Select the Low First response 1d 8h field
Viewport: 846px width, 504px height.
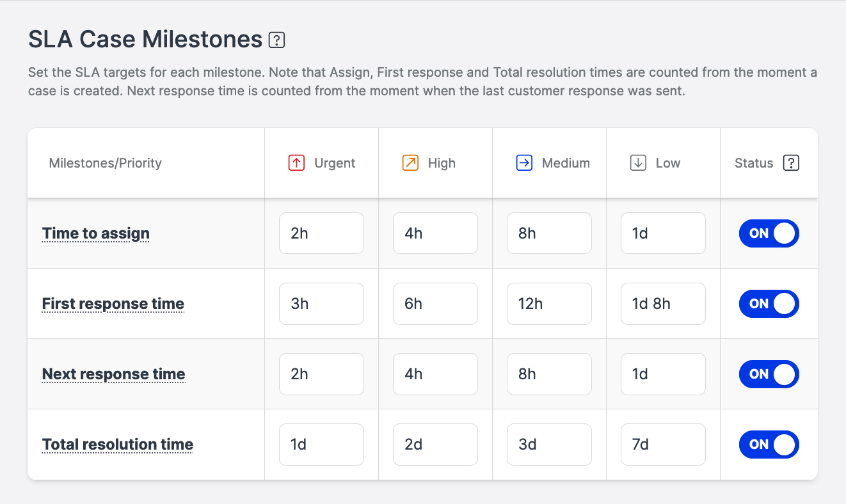click(663, 304)
